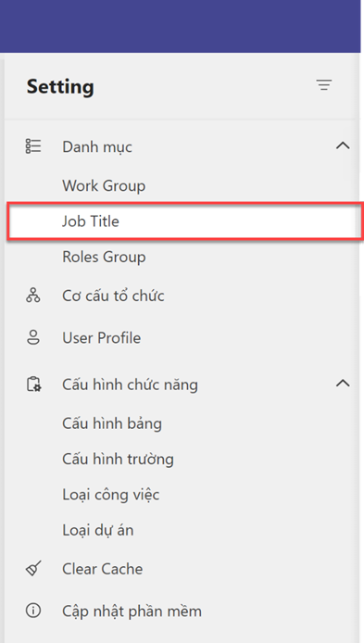The height and width of the screenshot is (643, 364).
Task: Open Cấu hình bảng settings
Action: [x=112, y=423]
